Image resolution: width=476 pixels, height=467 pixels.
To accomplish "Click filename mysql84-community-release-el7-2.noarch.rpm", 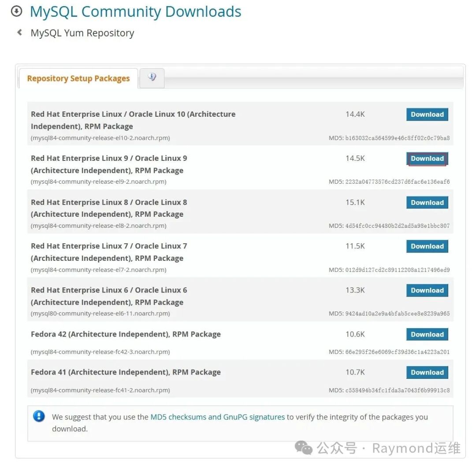I will pos(98,270).
